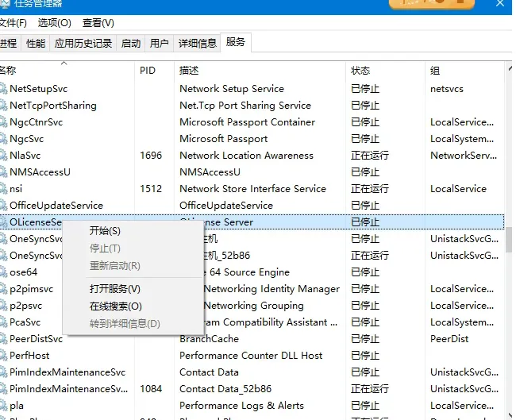This screenshot has width=516, height=420.
Task: Select the p2pimsvc service name
Action: tap(31, 289)
